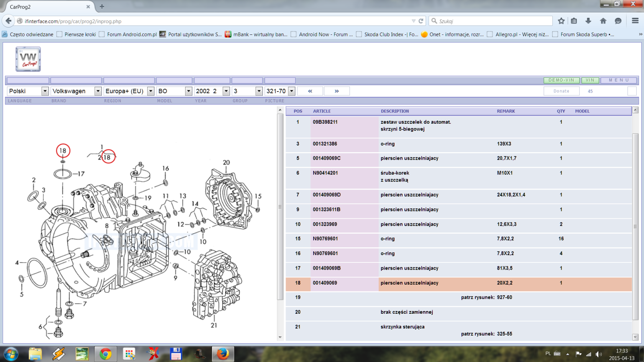Open the Windows Start menu

point(11,354)
